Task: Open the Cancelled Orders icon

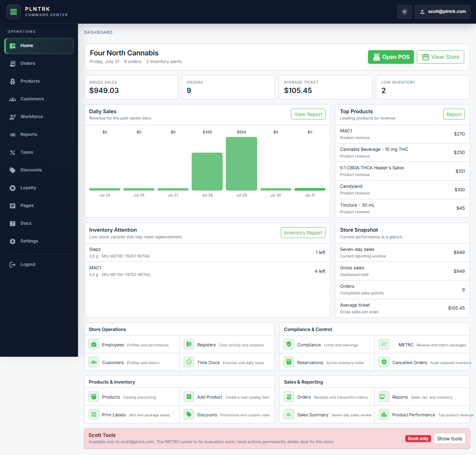Action: (384, 362)
